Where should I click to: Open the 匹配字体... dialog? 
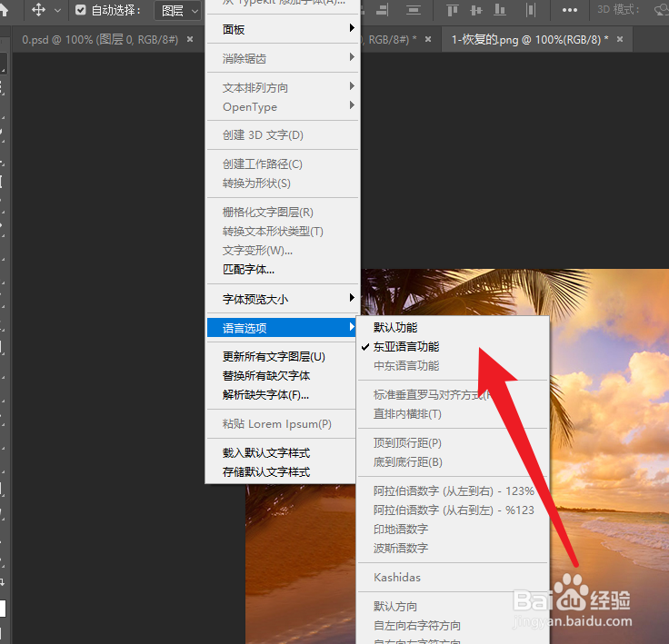coord(282,270)
